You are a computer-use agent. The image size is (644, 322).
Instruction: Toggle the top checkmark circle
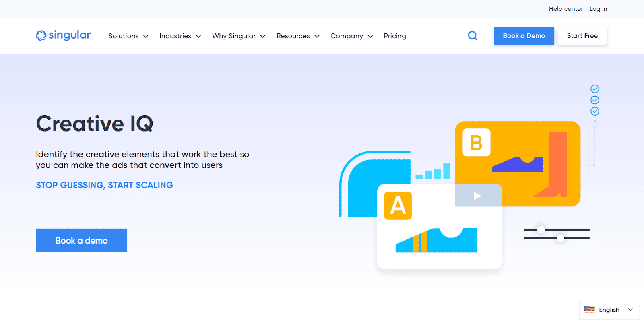(594, 89)
